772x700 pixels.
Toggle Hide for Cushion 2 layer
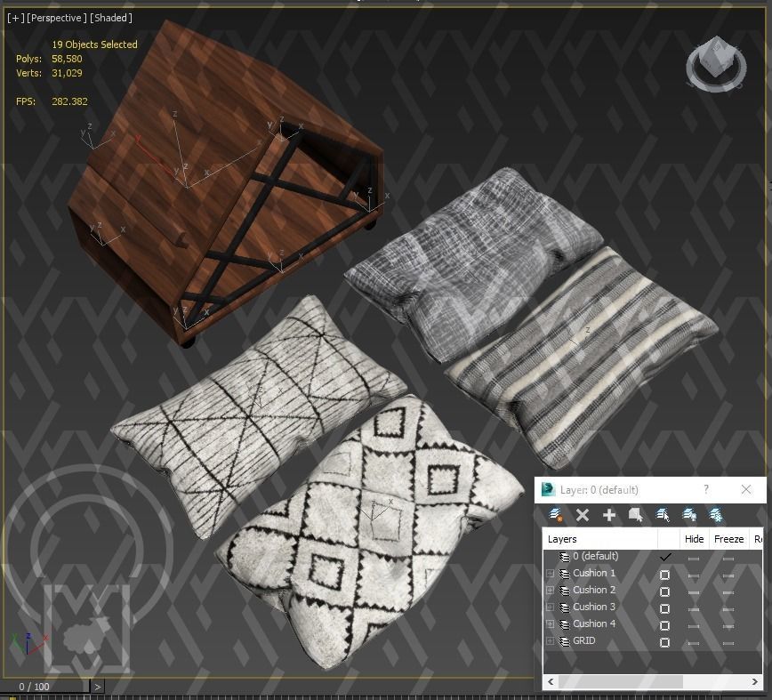pyautogui.click(x=694, y=592)
